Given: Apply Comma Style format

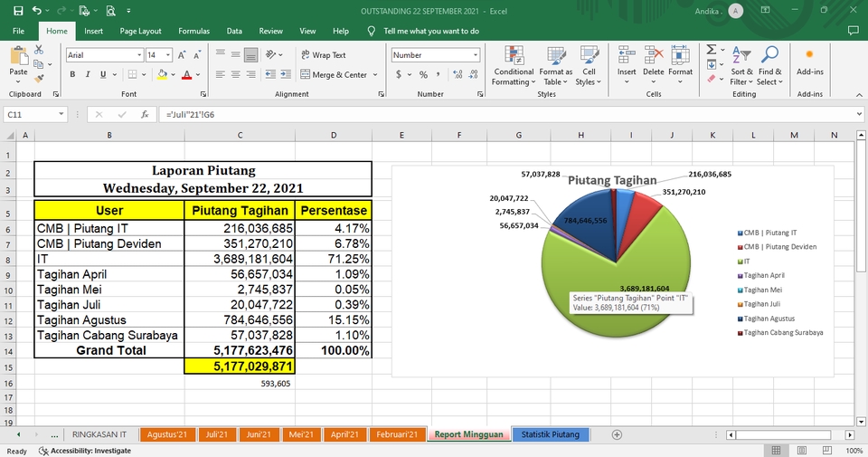Looking at the screenshot, I should pyautogui.click(x=438, y=74).
